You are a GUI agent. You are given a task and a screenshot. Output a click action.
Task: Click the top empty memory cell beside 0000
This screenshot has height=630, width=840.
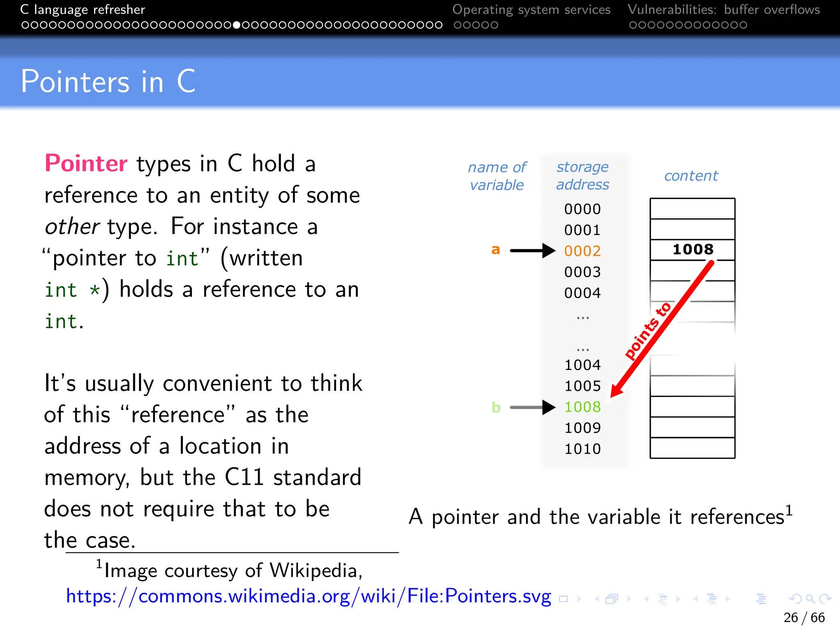click(x=692, y=209)
